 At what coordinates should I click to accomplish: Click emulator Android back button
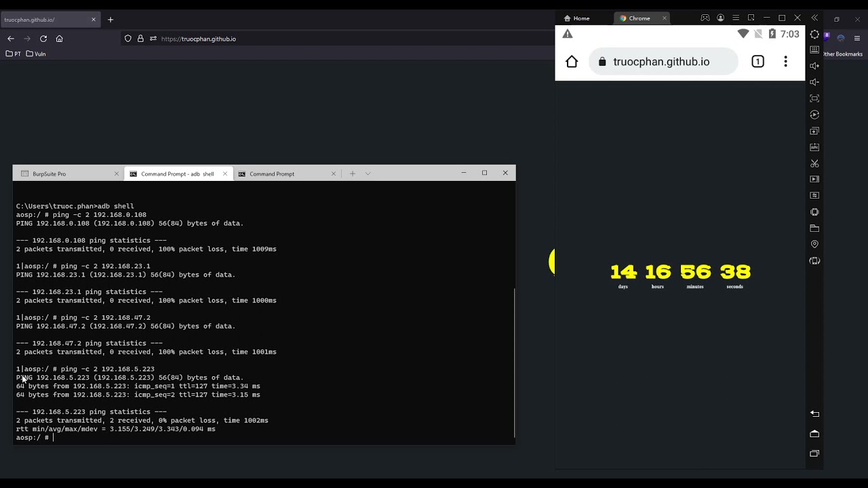point(814,413)
